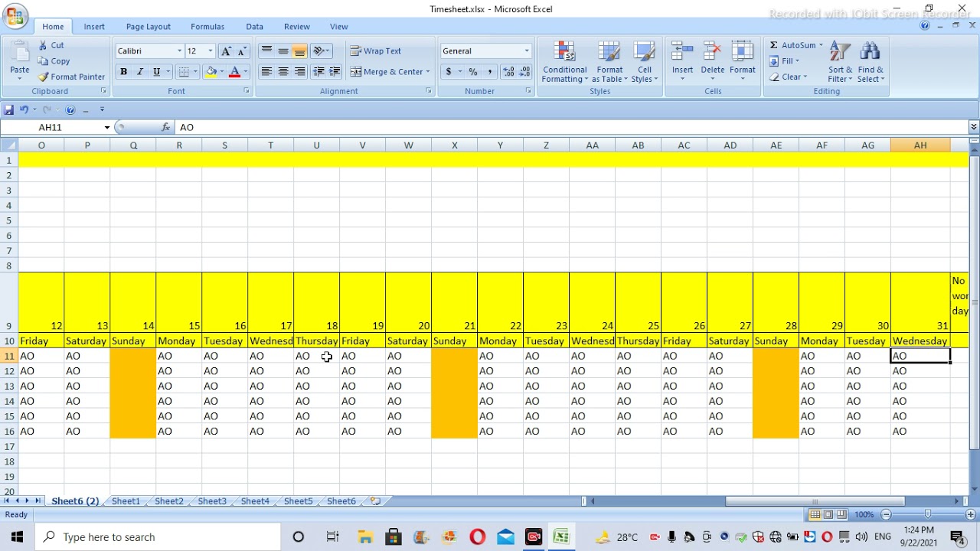Center text horizontally with Center icon
The width and height of the screenshot is (980, 551).
click(x=283, y=71)
